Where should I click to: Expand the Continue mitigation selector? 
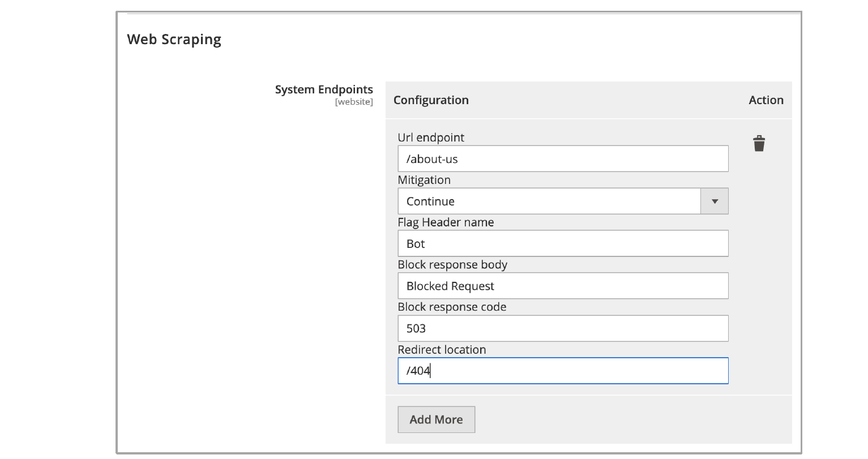coord(714,201)
